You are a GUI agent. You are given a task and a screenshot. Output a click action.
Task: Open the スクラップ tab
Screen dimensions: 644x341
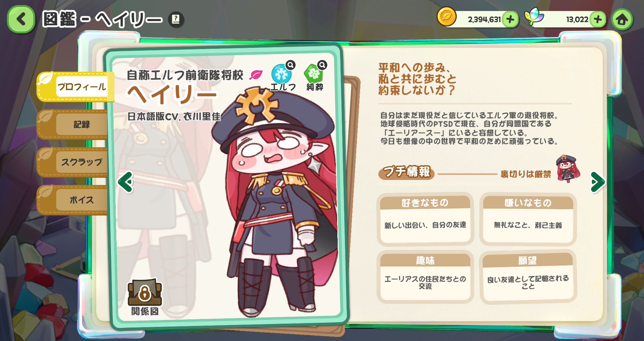[73, 162]
